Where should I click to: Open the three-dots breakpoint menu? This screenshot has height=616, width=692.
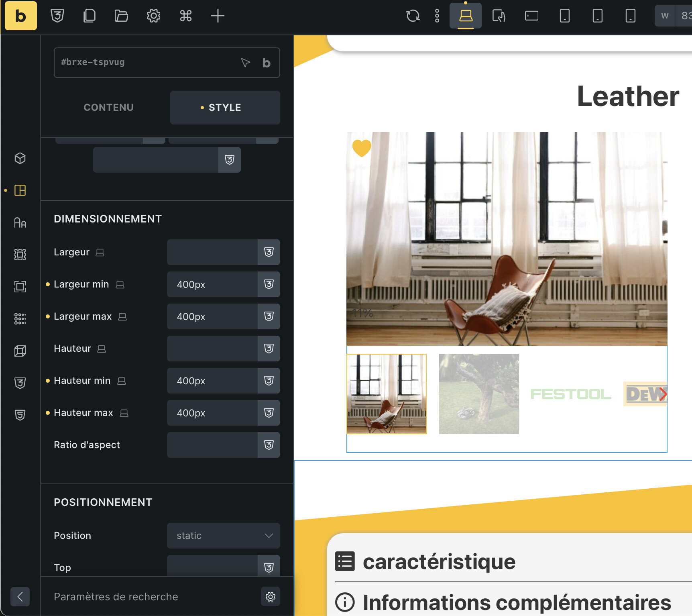[437, 16]
